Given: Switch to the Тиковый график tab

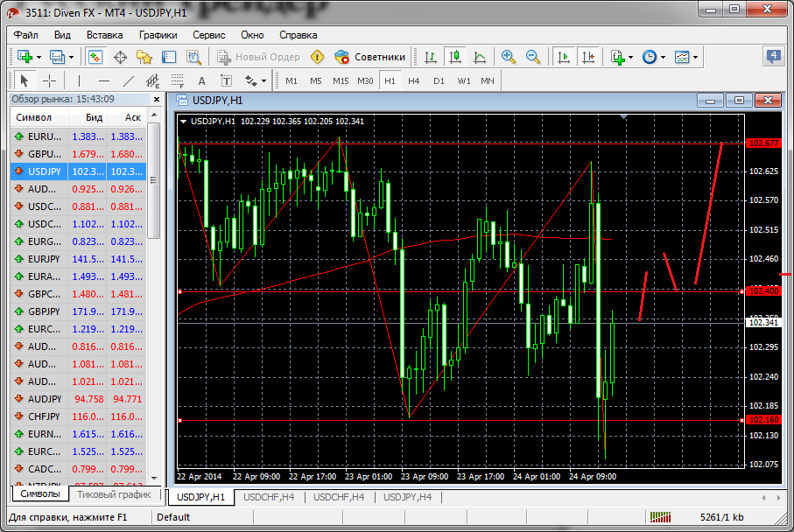Looking at the screenshot, I should point(114,494).
